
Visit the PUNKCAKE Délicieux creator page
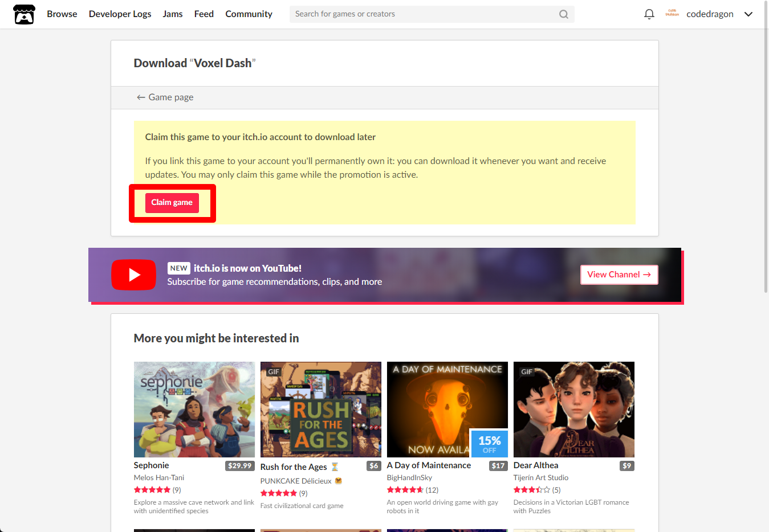pos(296,481)
